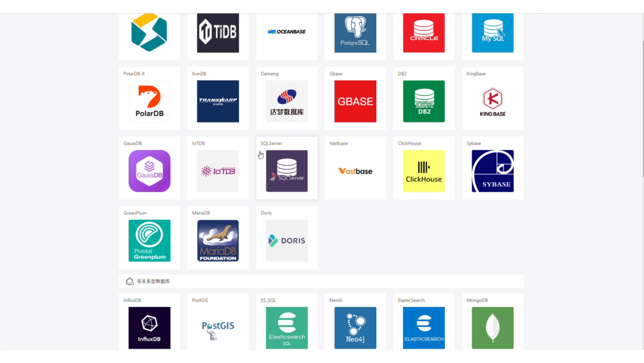644x363 pixels.
Task: Click the Doris label text
Action: [266, 213]
